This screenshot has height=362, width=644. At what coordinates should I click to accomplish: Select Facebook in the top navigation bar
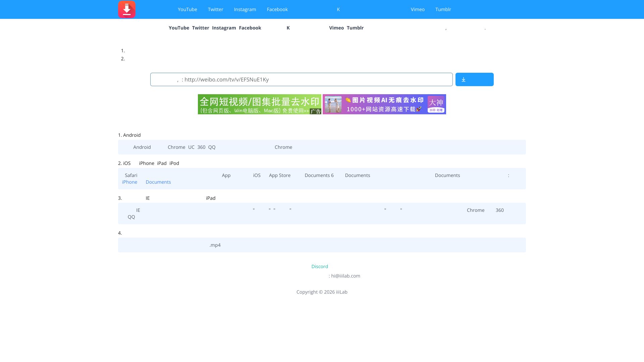pyautogui.click(x=277, y=9)
